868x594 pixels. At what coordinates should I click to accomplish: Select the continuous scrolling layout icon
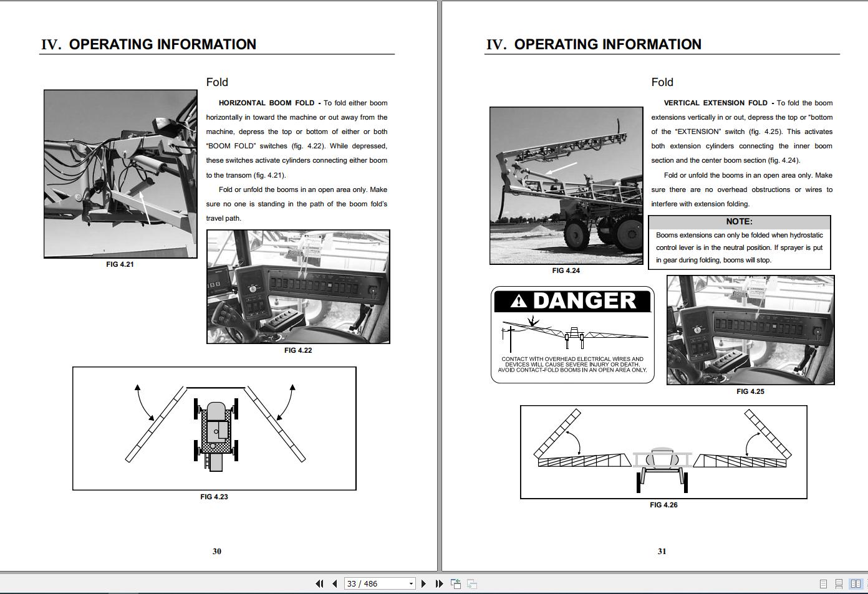tap(839, 583)
